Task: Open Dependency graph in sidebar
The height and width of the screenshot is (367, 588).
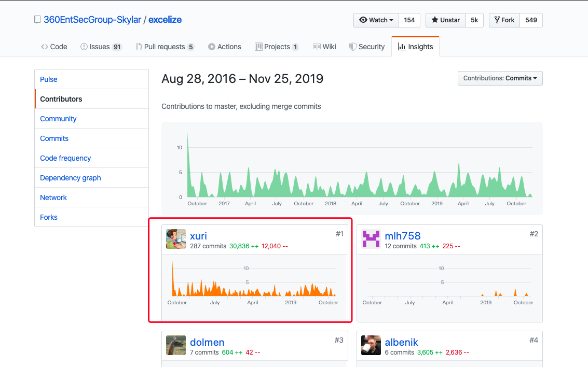Action: (x=91, y=178)
